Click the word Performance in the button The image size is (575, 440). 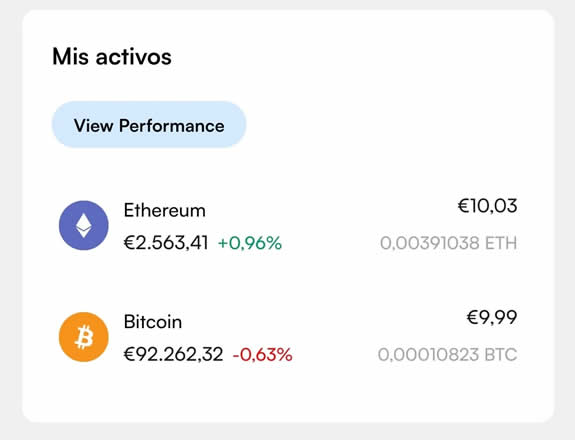click(172, 126)
